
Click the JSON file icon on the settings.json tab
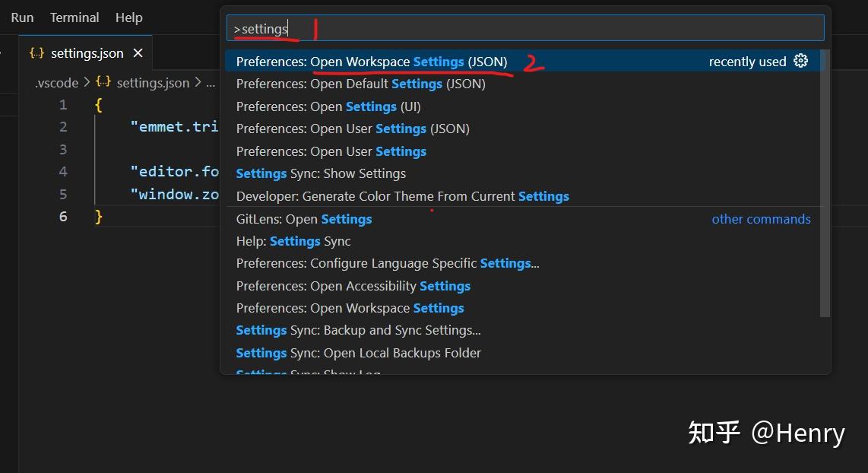tap(36, 53)
